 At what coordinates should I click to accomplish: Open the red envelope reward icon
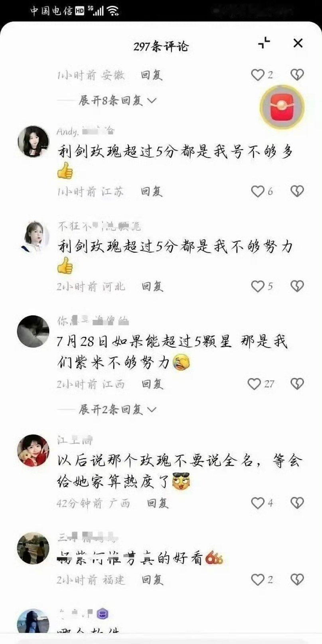[x=282, y=107]
